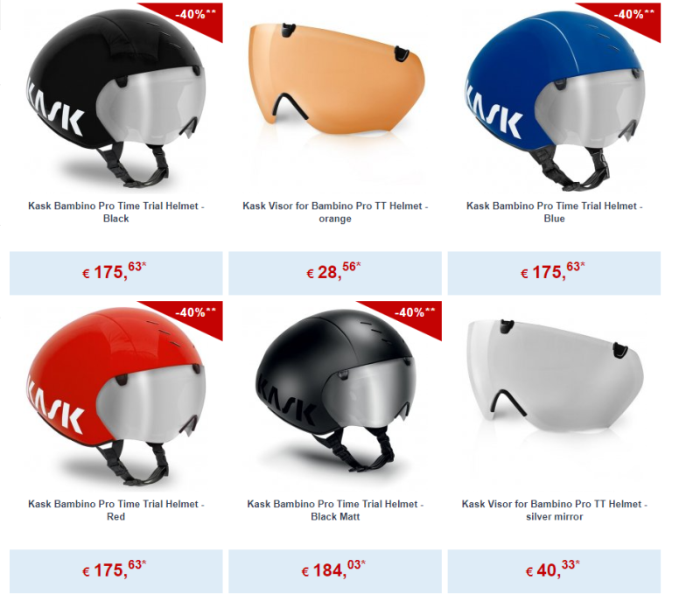Click the -40% discount badge on the Black Matt helmet
The height and width of the screenshot is (594, 700).
click(x=414, y=313)
